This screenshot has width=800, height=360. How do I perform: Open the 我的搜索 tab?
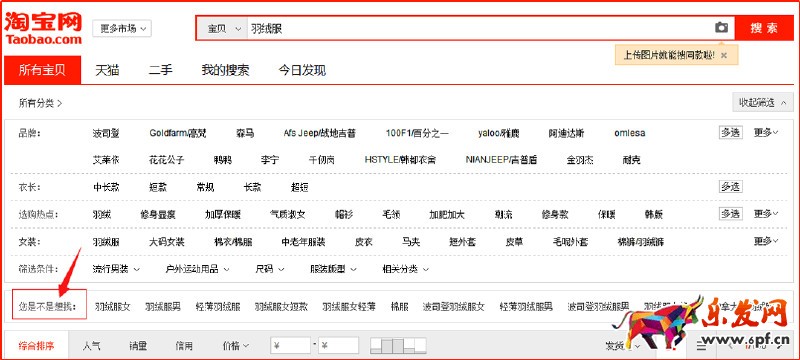[x=225, y=70]
